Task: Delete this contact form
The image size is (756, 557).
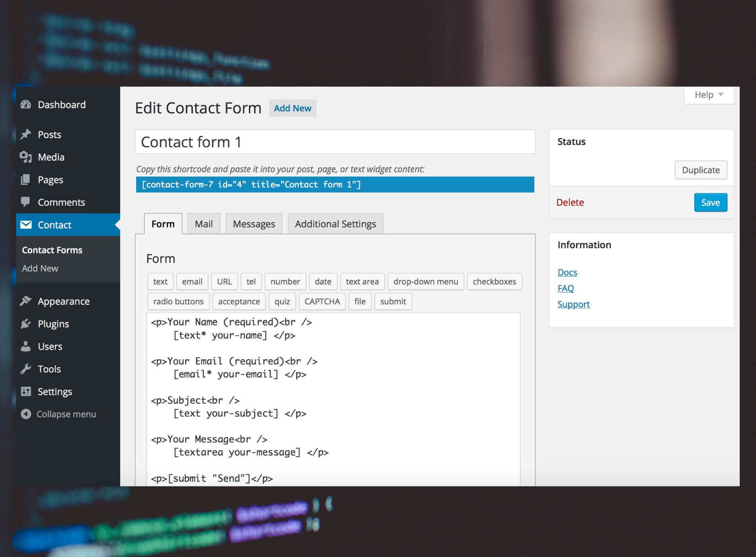Action: (570, 202)
